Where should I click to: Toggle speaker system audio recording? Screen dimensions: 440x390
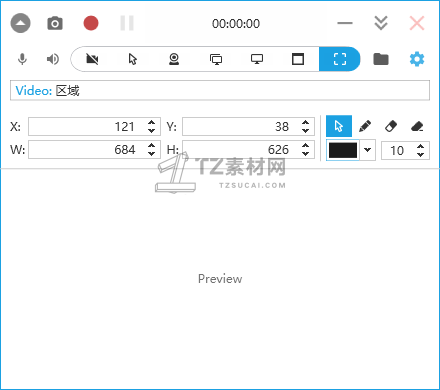(53, 59)
